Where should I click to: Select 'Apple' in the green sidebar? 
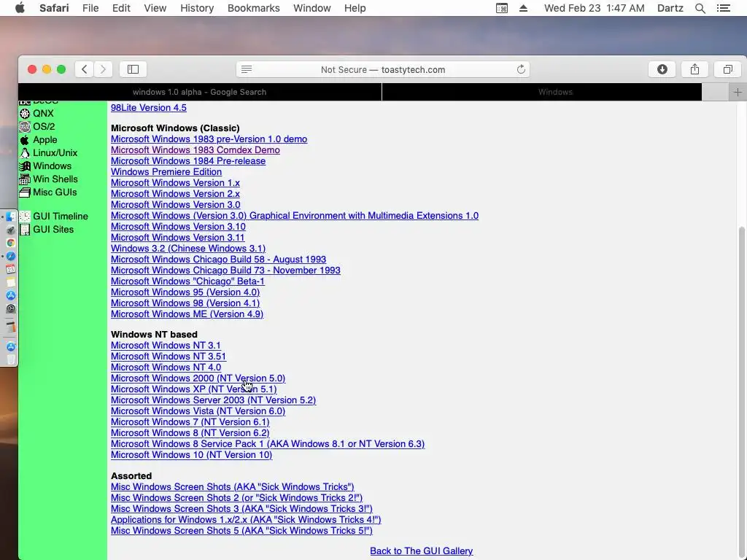tap(44, 140)
